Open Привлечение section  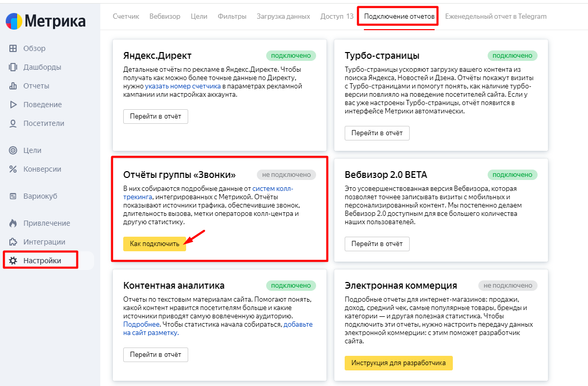pyautogui.click(x=47, y=223)
